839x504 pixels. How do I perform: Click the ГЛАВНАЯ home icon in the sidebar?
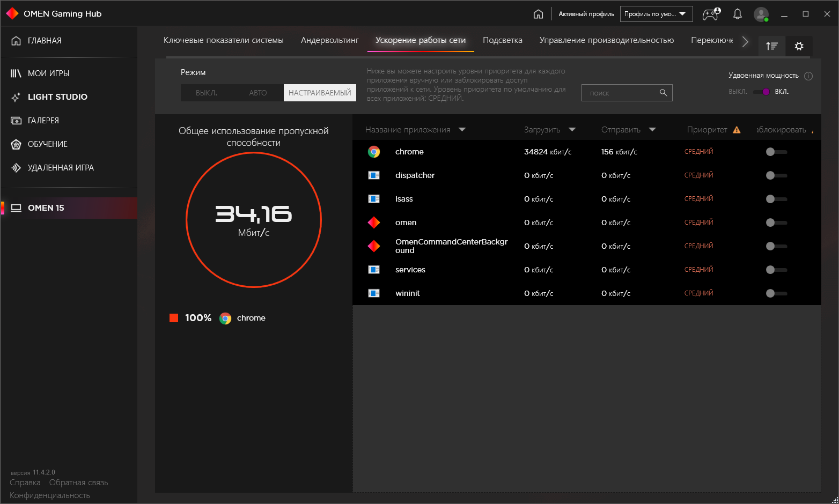point(16,41)
